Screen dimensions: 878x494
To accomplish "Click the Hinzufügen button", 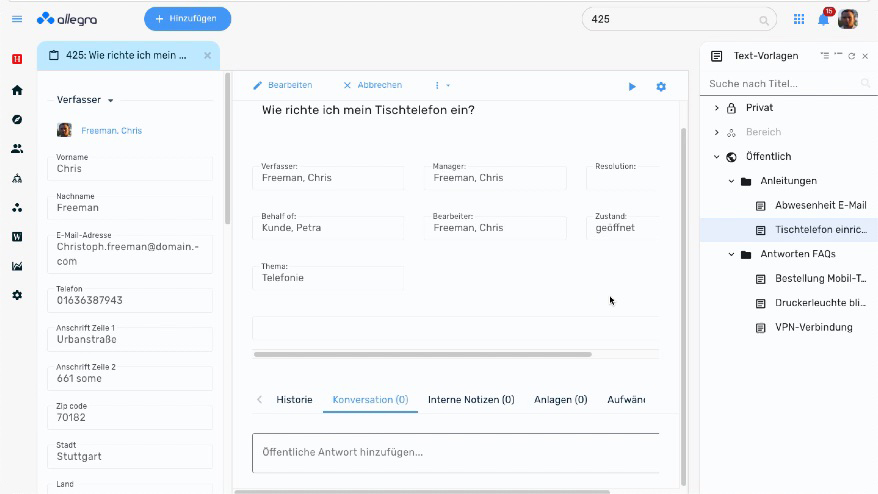I will pos(187,19).
